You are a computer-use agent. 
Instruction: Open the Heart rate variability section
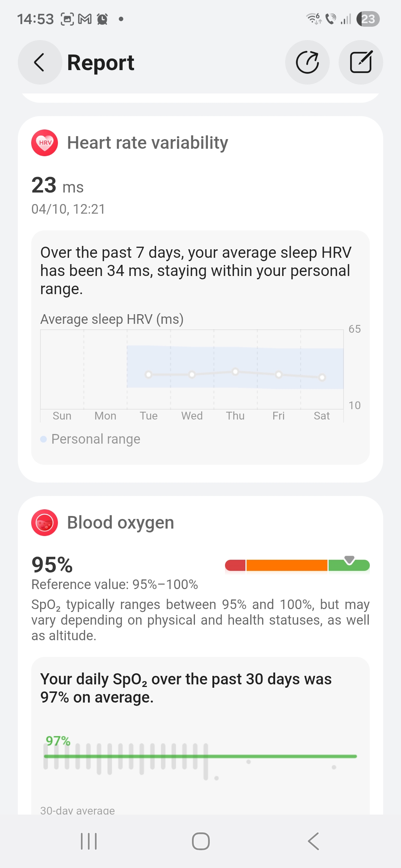(x=147, y=143)
